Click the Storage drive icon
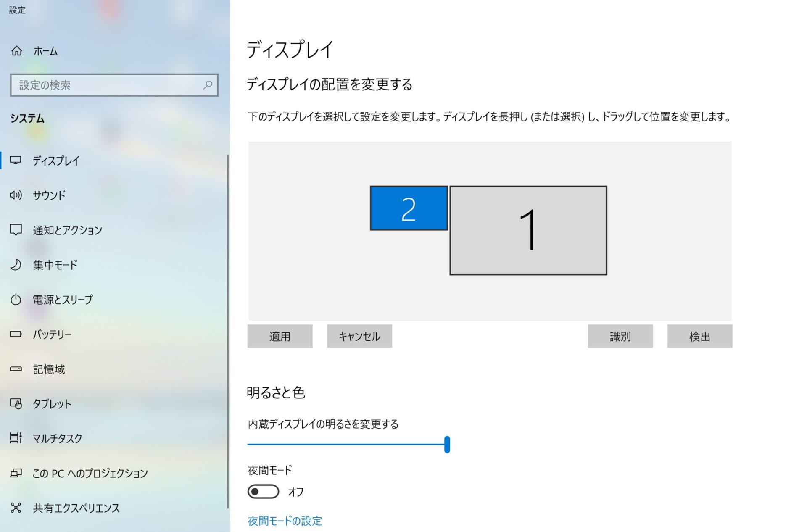807x532 pixels. point(16,369)
